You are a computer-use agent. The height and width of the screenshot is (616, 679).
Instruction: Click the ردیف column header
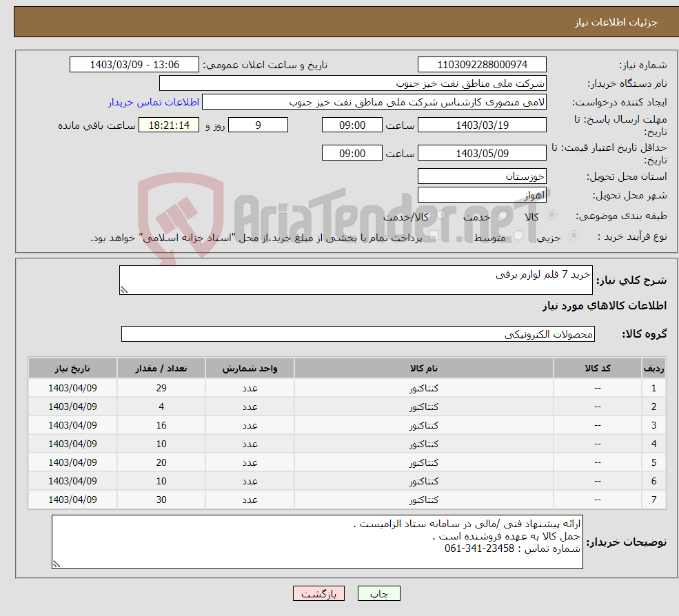point(654,369)
